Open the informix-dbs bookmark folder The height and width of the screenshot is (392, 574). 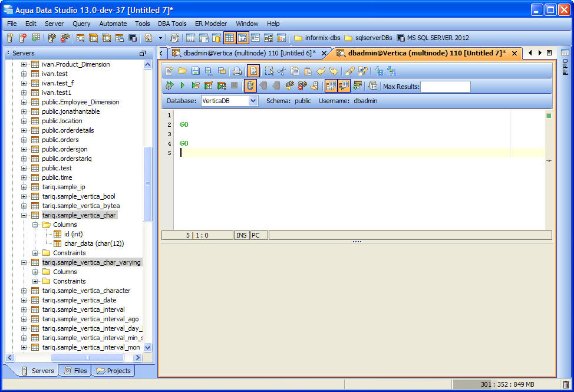tap(317, 38)
